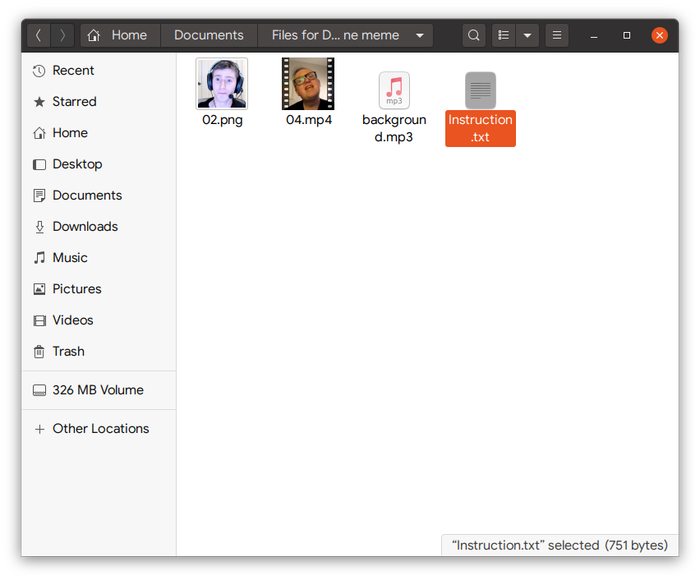
Task: Click the Desktop sidebar icon
Action: coord(39,165)
